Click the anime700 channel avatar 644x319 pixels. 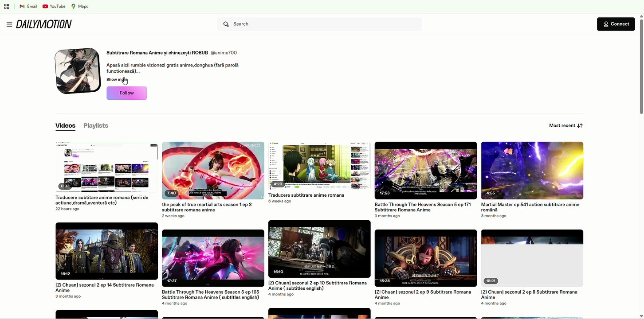tap(78, 71)
